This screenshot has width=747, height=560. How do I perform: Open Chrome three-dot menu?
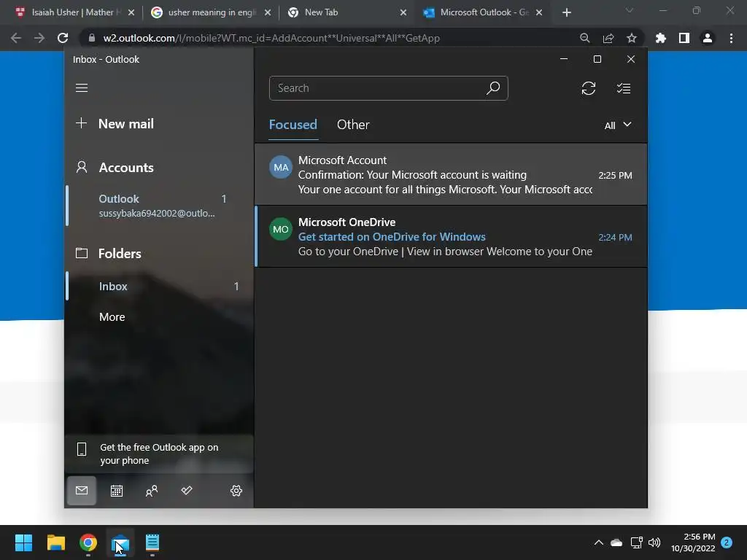731,38
